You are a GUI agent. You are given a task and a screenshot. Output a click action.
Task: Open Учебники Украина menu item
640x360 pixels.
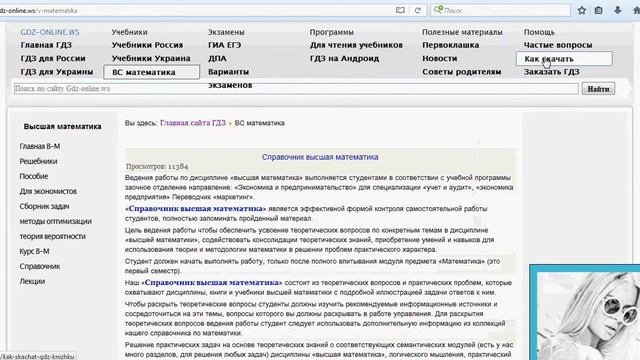point(151,58)
